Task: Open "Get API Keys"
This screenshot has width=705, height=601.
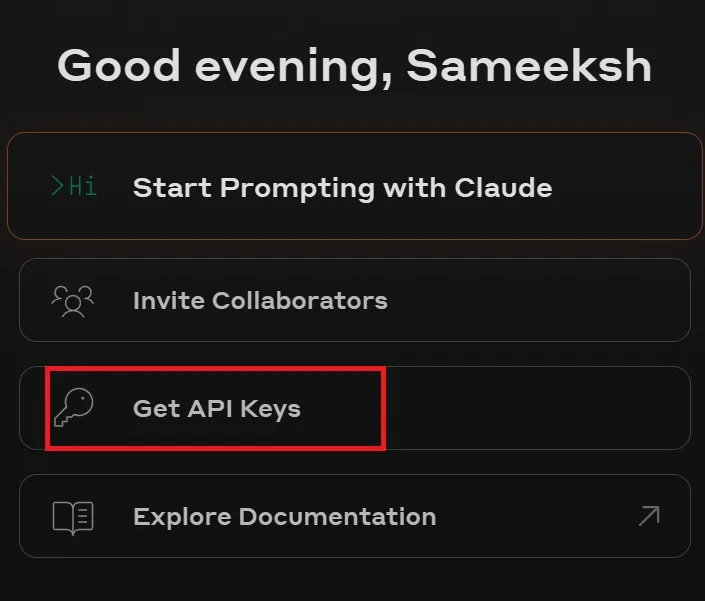Action: tap(216, 408)
